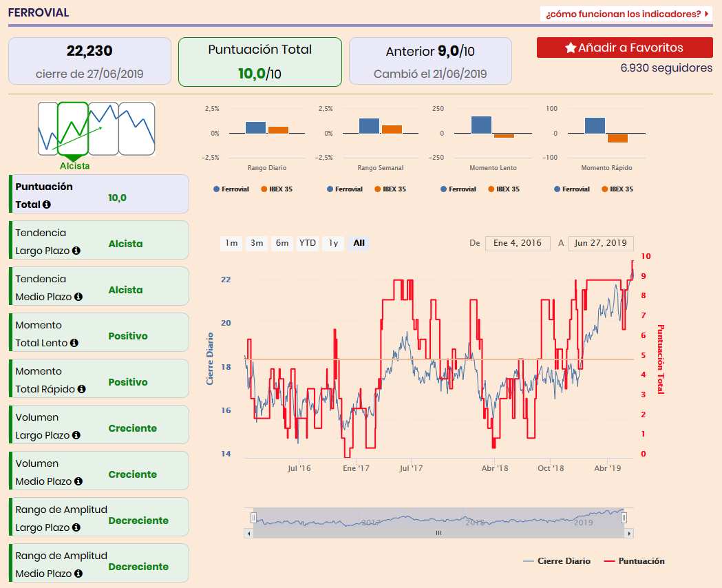Toggle Ferrovial series in Momento Lento legend

tap(458, 189)
